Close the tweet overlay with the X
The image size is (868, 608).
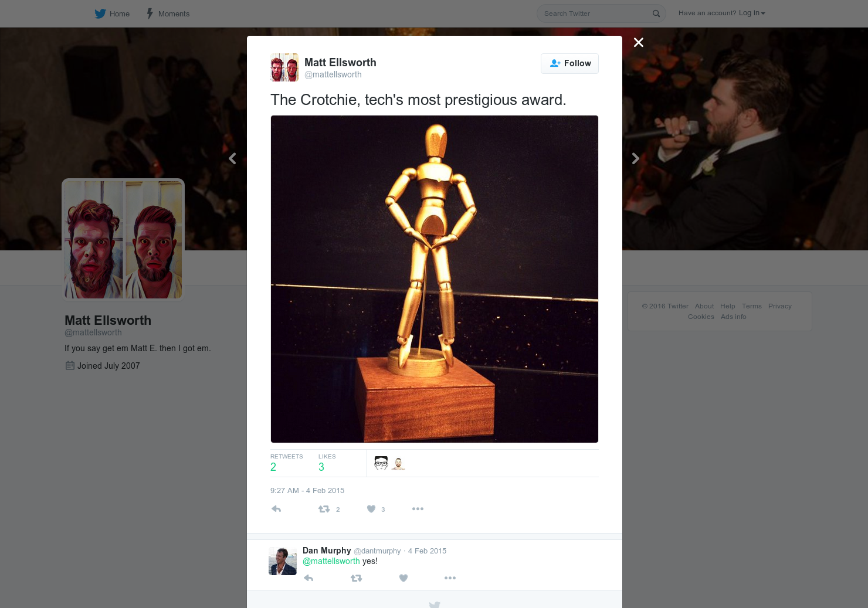pyautogui.click(x=639, y=42)
